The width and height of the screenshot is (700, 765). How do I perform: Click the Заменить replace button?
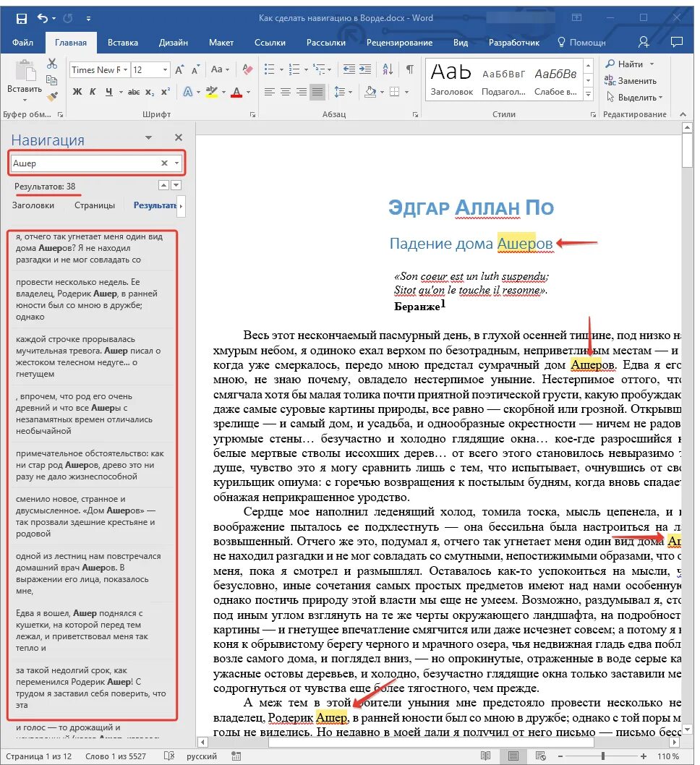(x=631, y=80)
